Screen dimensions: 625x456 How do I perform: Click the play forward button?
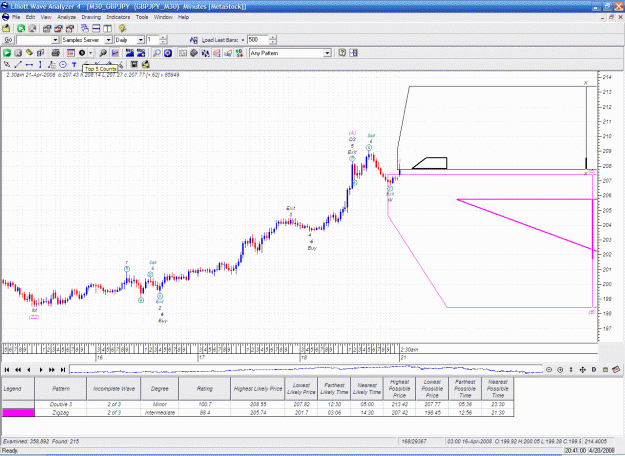click(41, 370)
